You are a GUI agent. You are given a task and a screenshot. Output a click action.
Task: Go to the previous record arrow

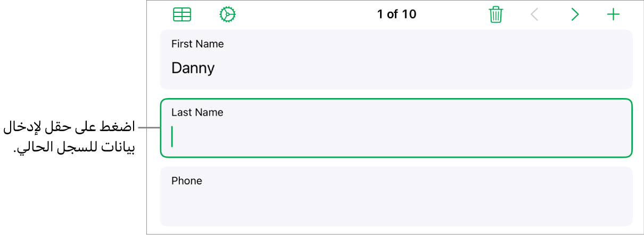tap(535, 15)
